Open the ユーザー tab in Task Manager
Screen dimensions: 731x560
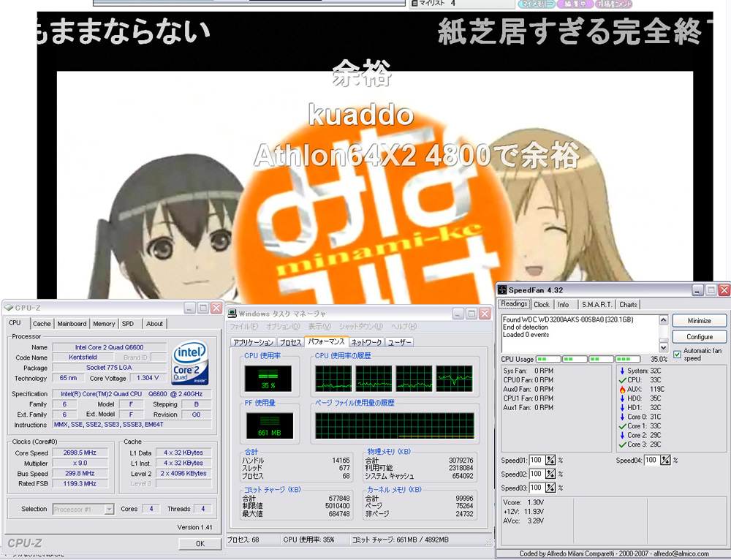400,343
